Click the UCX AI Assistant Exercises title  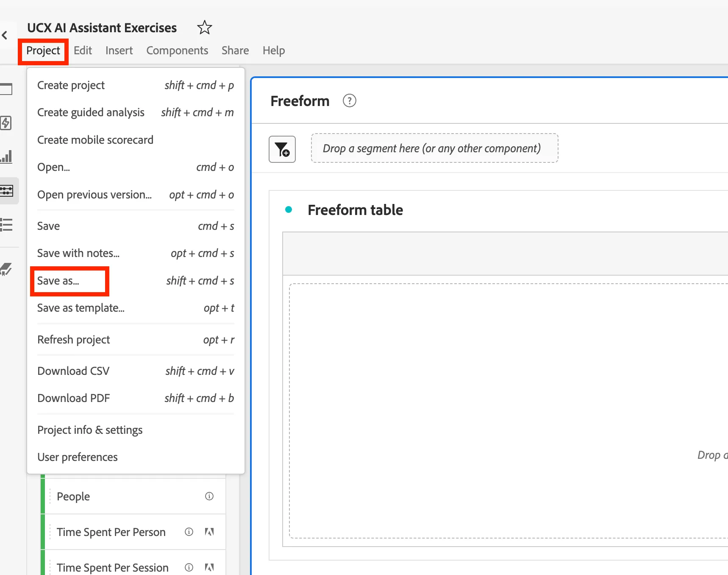point(102,28)
